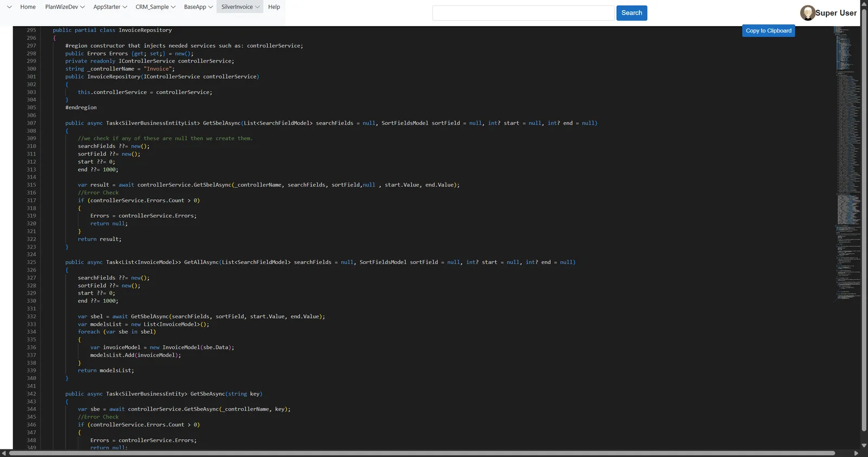Click the code minimap overview
This screenshot has width=868, height=457.
[848, 163]
